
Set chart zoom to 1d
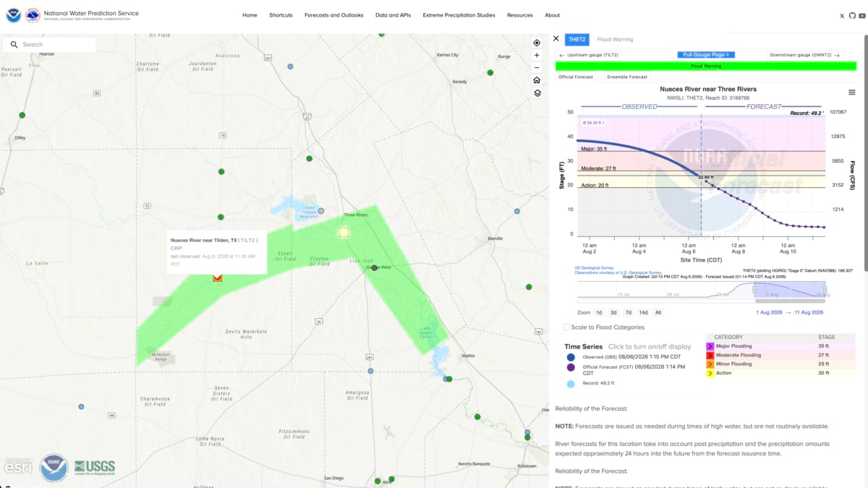[x=599, y=312]
